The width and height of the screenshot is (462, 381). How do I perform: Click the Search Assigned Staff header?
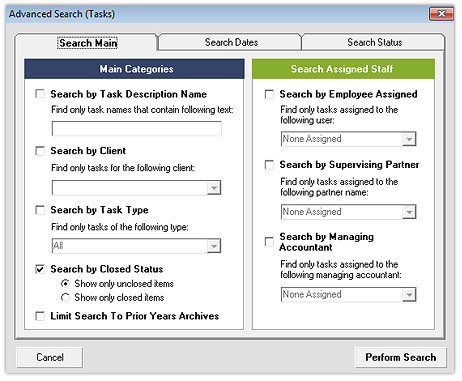coord(343,69)
